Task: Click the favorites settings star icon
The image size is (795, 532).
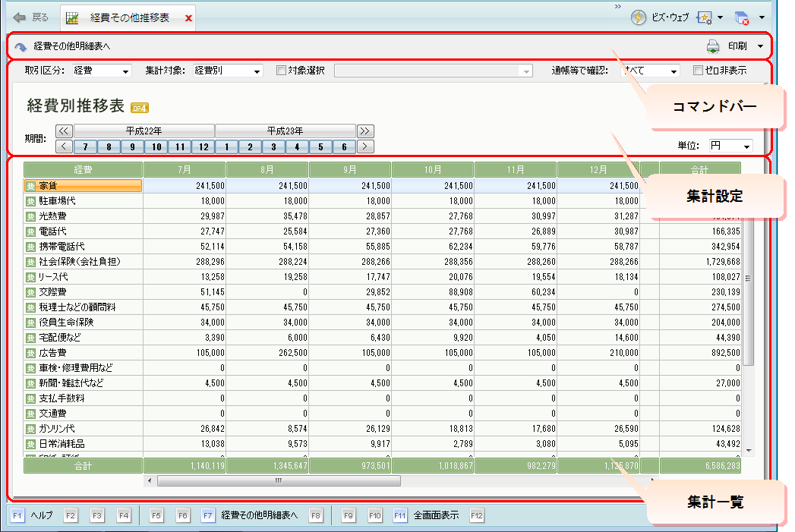Action: [x=704, y=17]
